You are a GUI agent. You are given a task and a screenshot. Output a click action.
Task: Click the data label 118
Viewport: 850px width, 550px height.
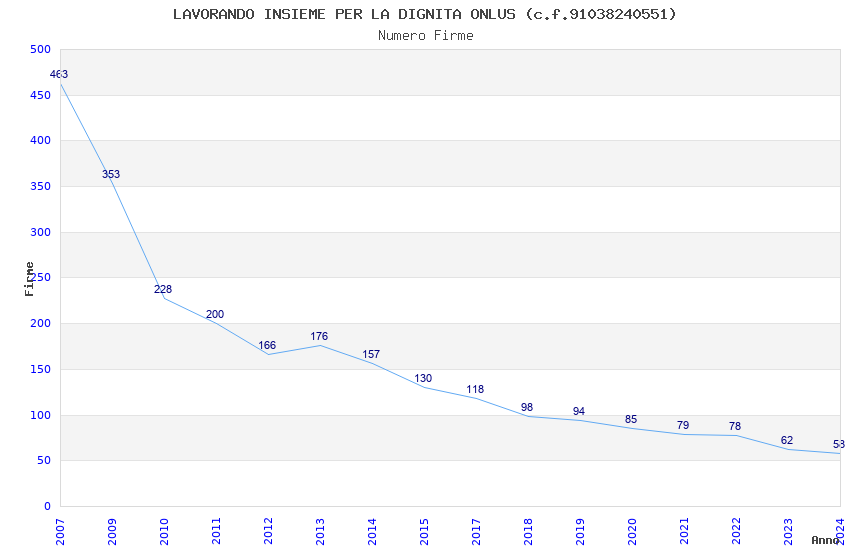[x=475, y=389]
